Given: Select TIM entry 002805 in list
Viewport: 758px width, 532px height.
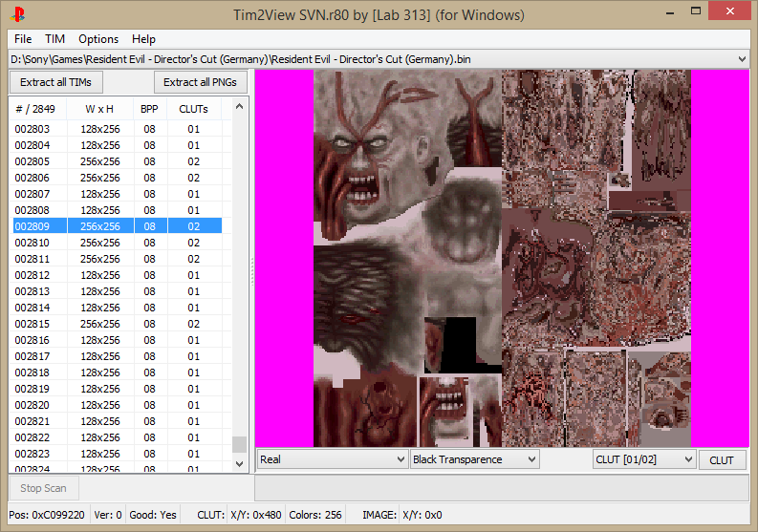Looking at the screenshot, I should pyautogui.click(x=32, y=161).
